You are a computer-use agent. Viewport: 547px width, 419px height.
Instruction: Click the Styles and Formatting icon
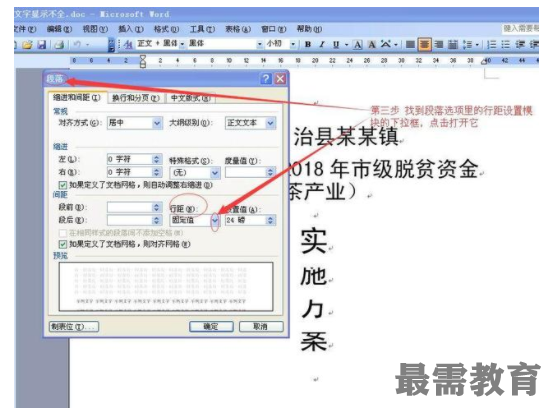click(128, 45)
